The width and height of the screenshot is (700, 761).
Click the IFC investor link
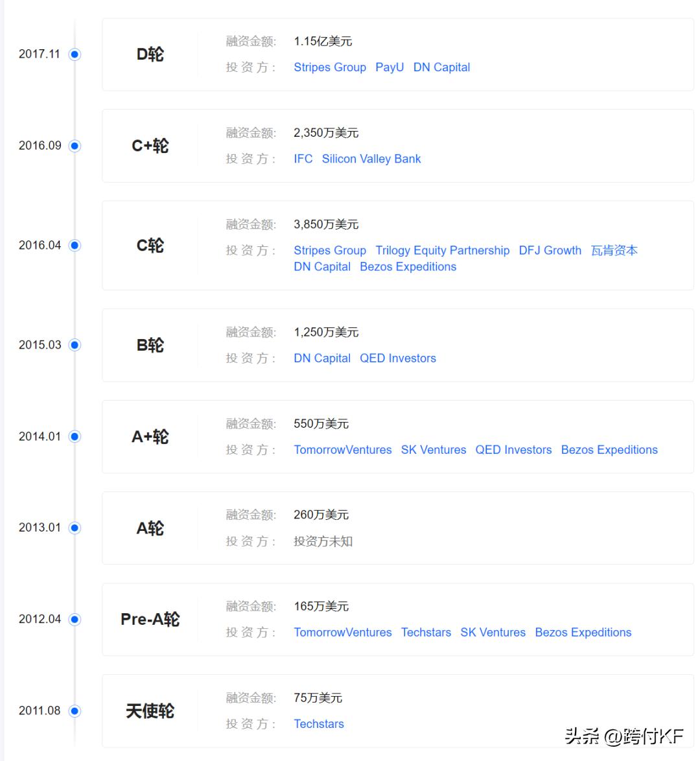click(x=303, y=158)
